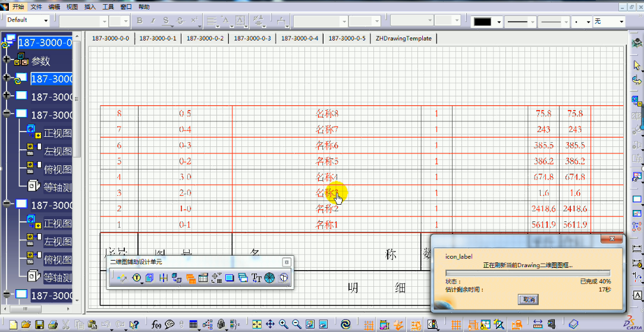Select the Pan tool in bottom toolbar
The height and width of the screenshot is (332, 644).
(270, 325)
